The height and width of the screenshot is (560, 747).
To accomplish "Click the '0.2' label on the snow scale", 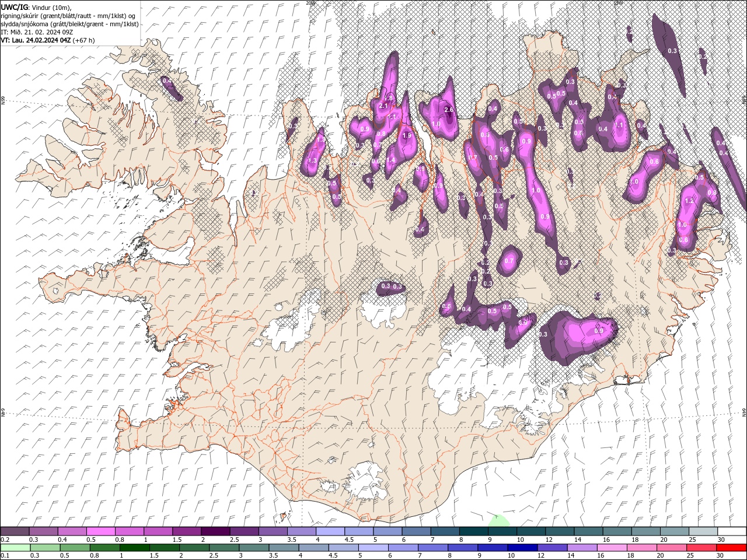I will [5, 540].
